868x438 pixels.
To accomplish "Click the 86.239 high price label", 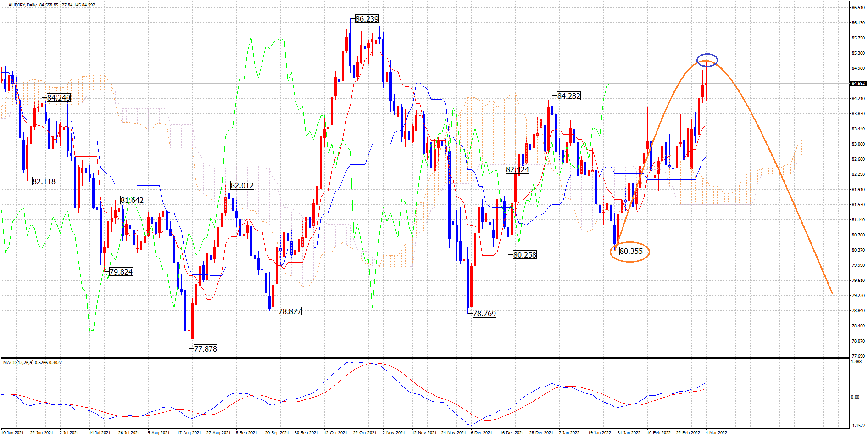I will click(367, 19).
